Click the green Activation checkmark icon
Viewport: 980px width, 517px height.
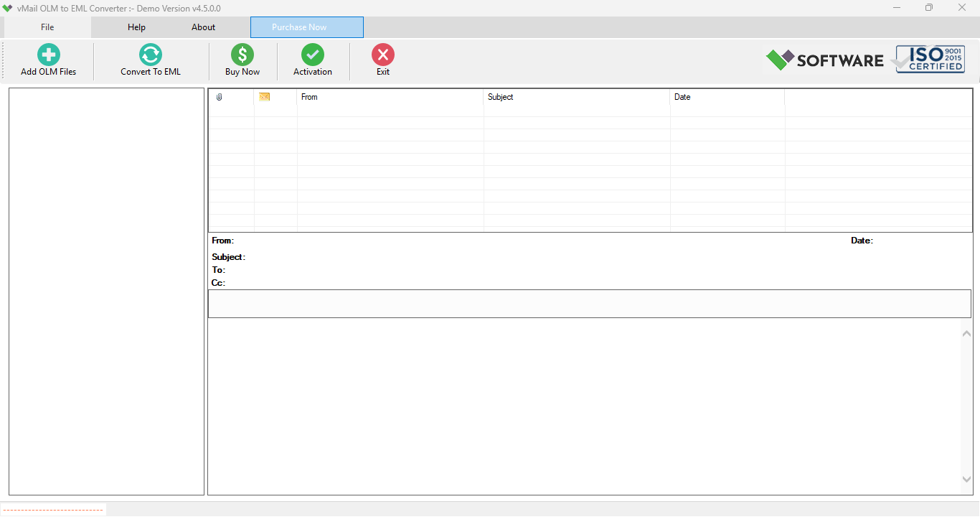[x=312, y=54]
